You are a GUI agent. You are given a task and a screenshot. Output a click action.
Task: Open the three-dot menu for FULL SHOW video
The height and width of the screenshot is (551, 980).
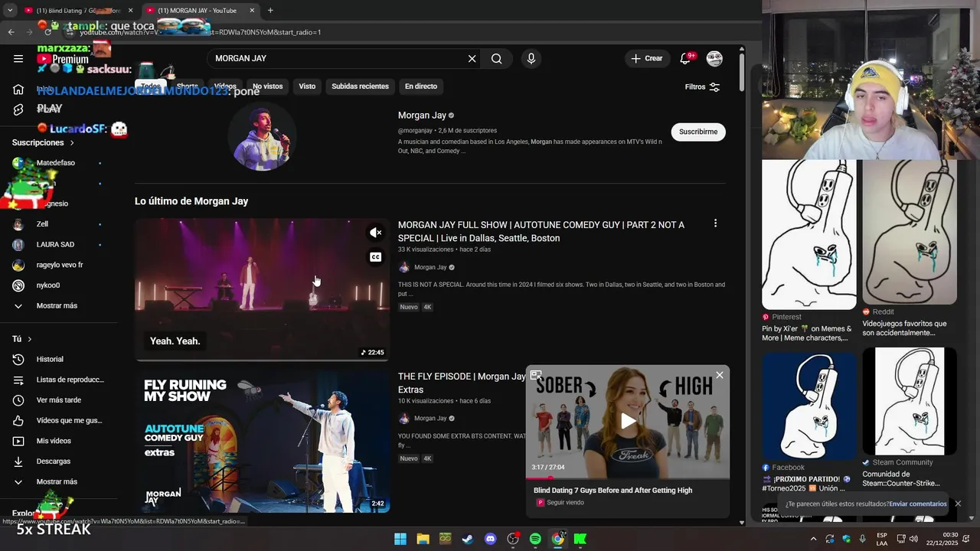pos(715,223)
